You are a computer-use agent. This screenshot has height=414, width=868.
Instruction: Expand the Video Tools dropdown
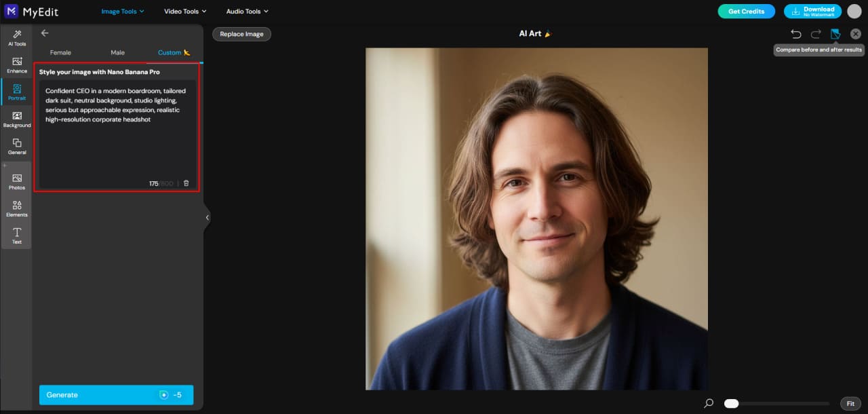tap(184, 11)
